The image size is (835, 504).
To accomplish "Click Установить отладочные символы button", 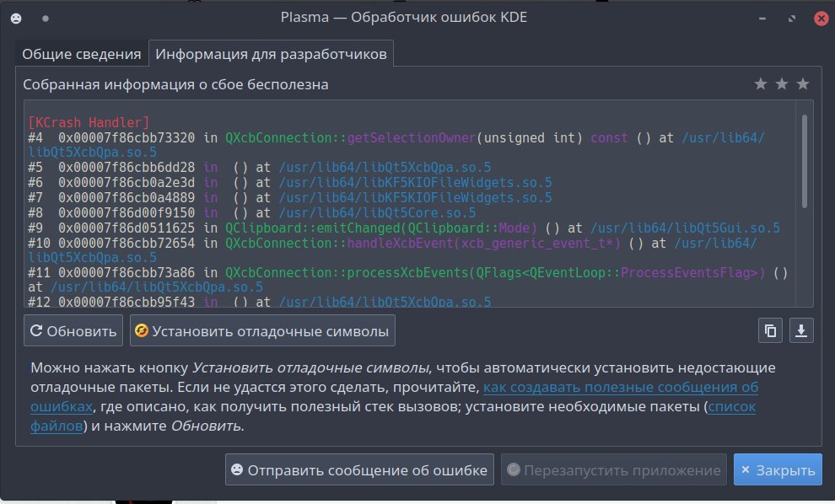I will pos(262,330).
